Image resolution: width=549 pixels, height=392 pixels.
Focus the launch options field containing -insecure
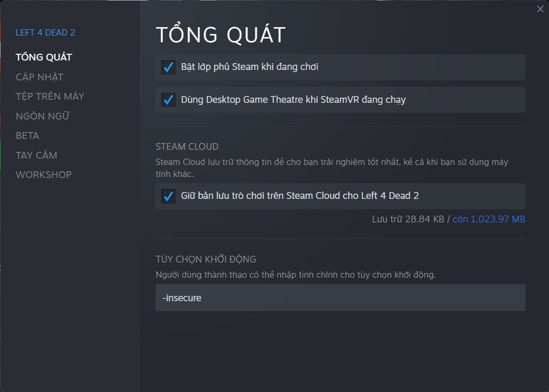[x=340, y=298]
